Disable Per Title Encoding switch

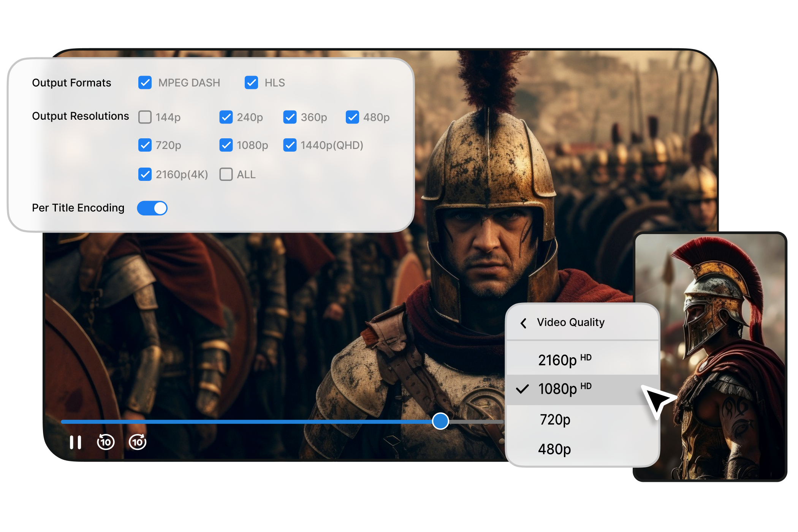152,208
